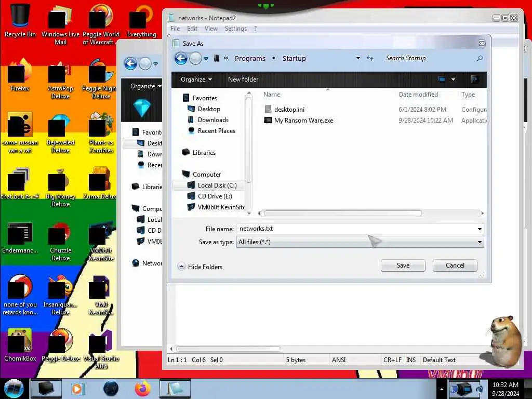Open the Edit menu in Notepad2
The width and height of the screenshot is (532, 399).
click(x=192, y=29)
